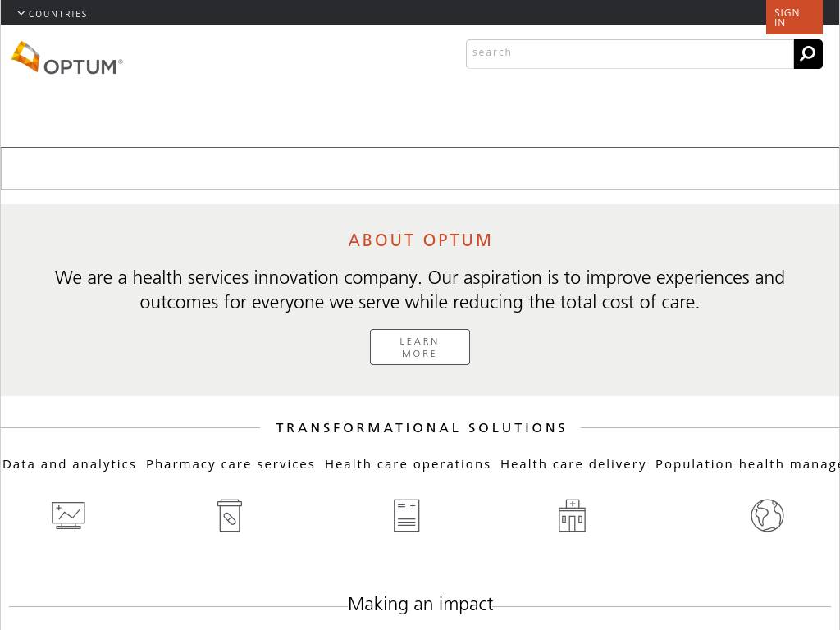
Task: Click the About Optum heading
Action: pyautogui.click(x=420, y=240)
